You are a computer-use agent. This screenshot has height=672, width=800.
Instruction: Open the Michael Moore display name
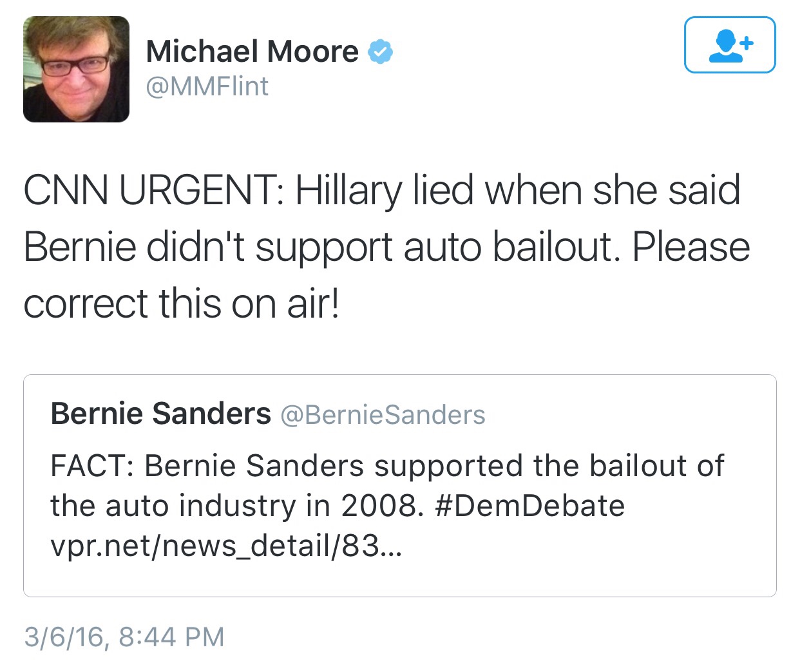[252, 52]
